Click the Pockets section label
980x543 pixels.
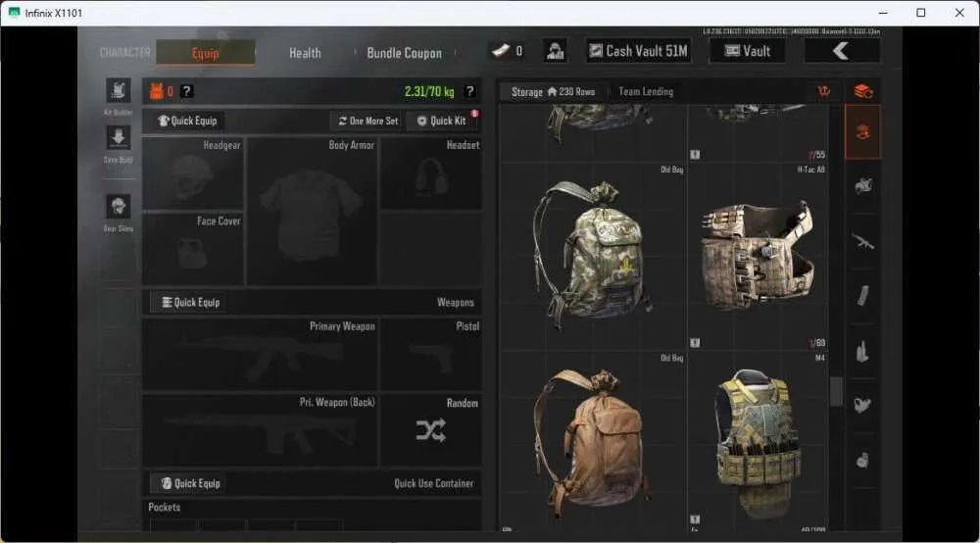(165, 508)
